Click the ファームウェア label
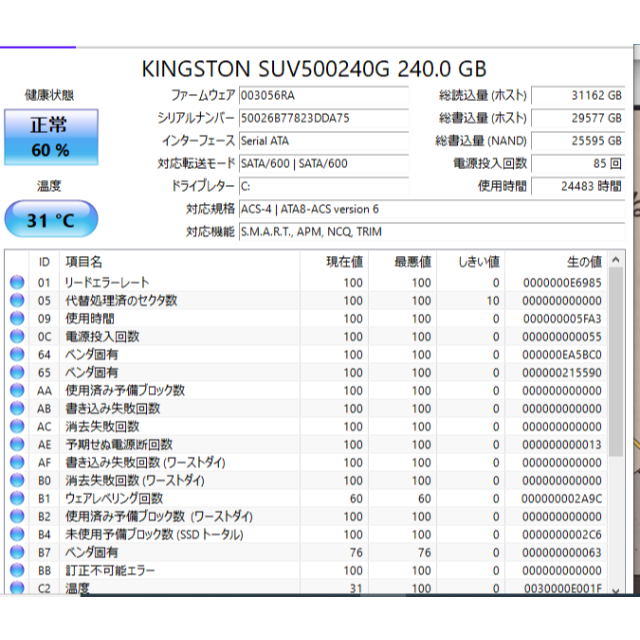The image size is (640, 640). click(203, 95)
